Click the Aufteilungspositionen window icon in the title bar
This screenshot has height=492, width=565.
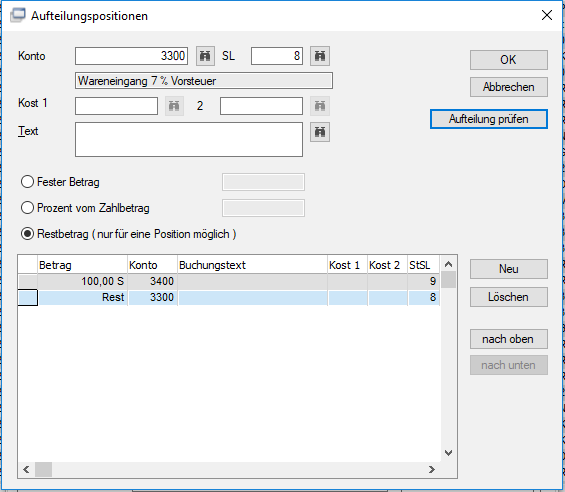pyautogui.click(x=18, y=15)
